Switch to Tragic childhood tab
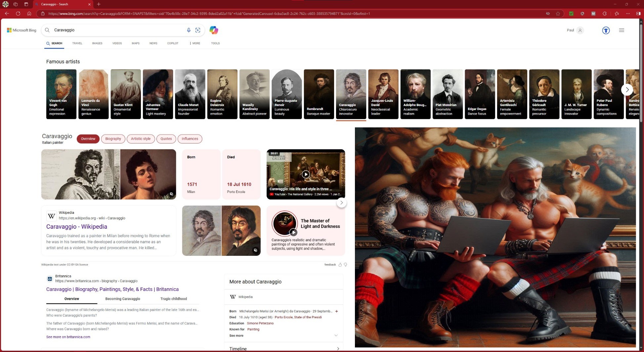Screen dimensions: 644x352 click(174, 299)
